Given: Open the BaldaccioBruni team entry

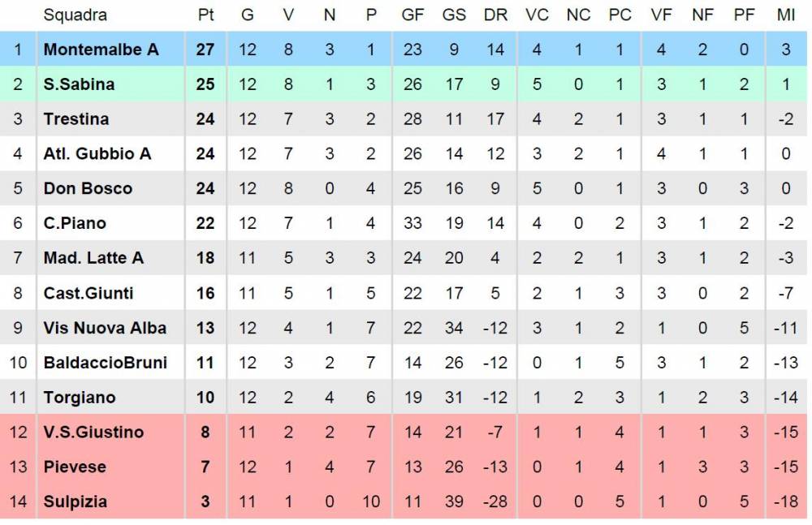Looking at the screenshot, I should coord(105,363).
